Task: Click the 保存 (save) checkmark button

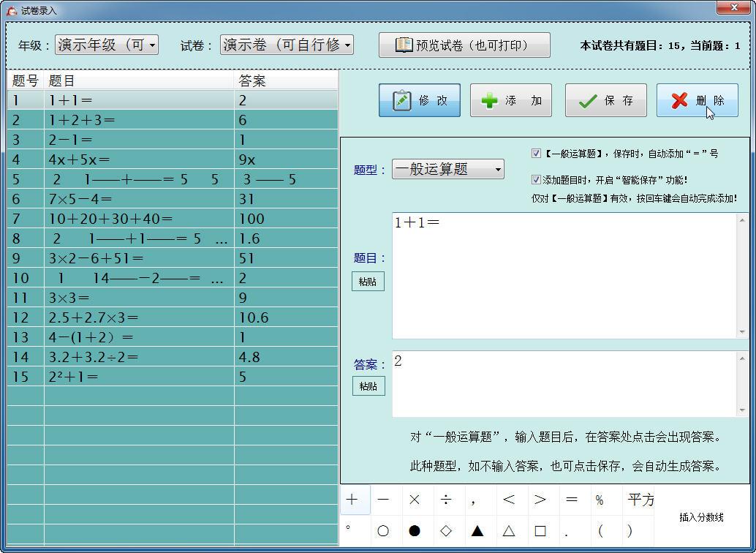Action: coord(605,100)
